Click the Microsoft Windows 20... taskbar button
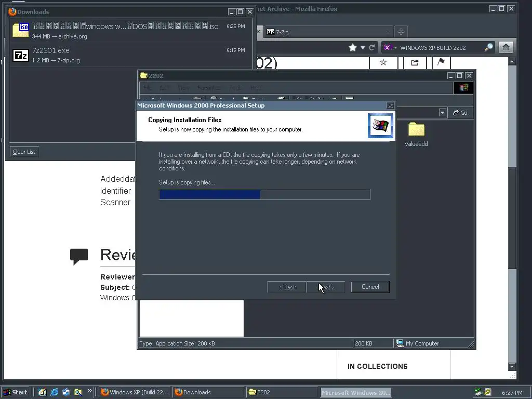 (356, 392)
